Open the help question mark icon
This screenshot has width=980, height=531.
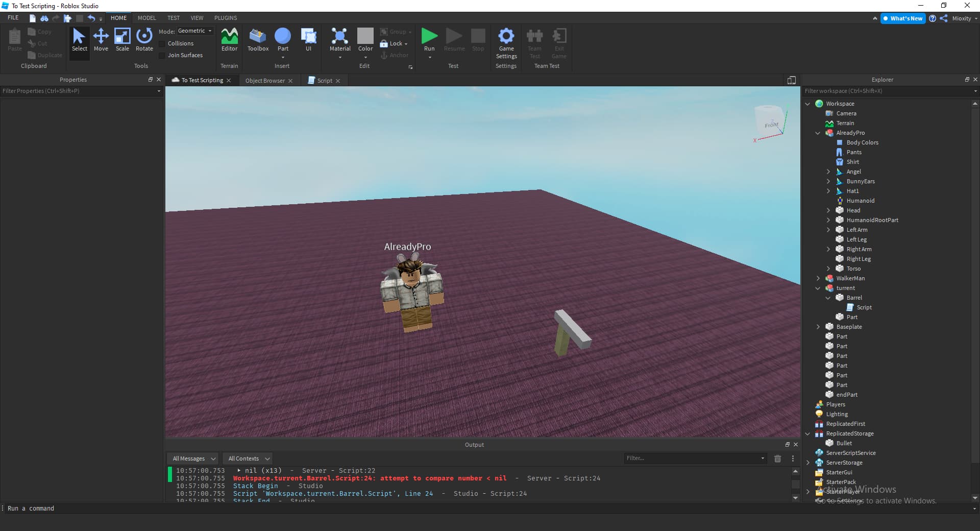(933, 18)
